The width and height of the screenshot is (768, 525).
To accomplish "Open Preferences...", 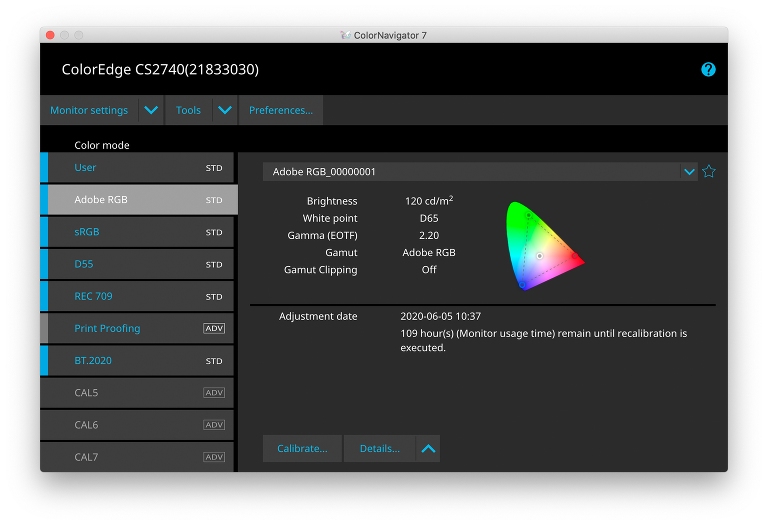I will 281,110.
